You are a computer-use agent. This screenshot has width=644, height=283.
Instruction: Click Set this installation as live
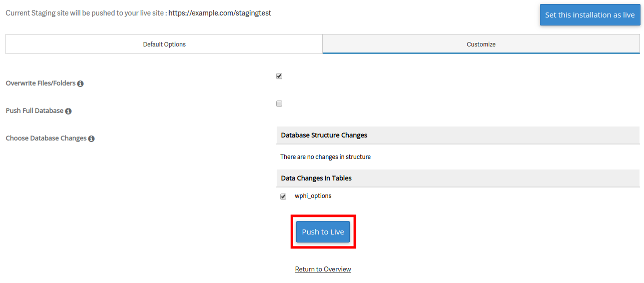[x=589, y=15]
